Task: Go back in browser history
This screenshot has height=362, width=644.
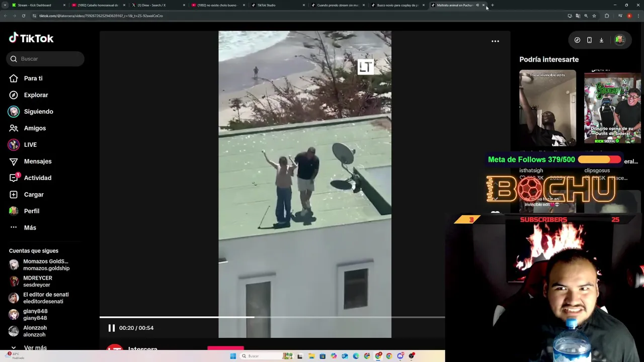Action: point(6,16)
